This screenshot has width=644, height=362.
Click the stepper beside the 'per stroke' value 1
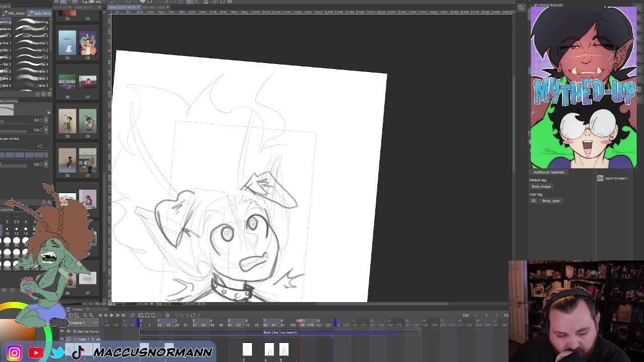pyautogui.click(x=42, y=146)
